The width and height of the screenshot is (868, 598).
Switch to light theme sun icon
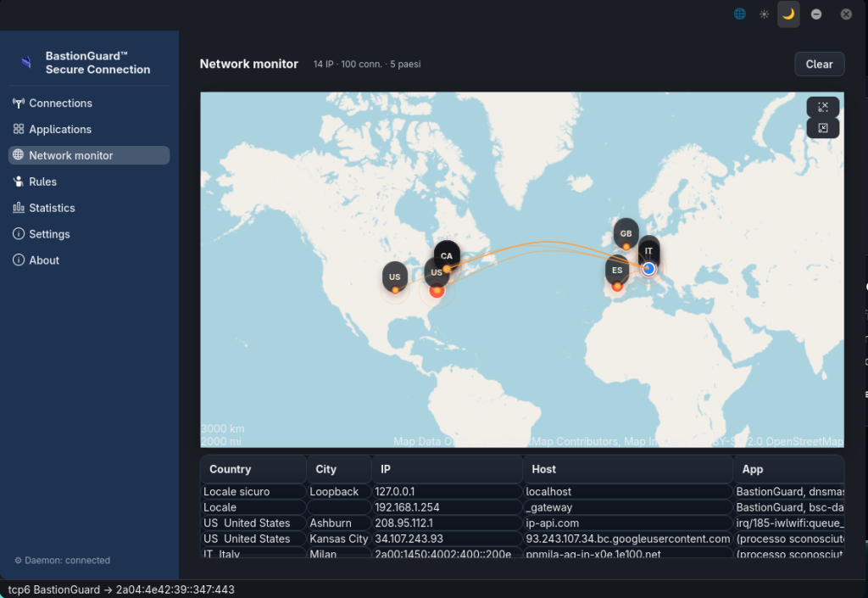coord(764,14)
